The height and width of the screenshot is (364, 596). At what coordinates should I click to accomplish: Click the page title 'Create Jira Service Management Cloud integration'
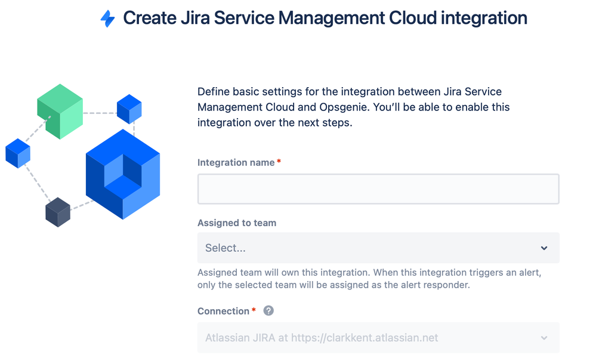(325, 18)
